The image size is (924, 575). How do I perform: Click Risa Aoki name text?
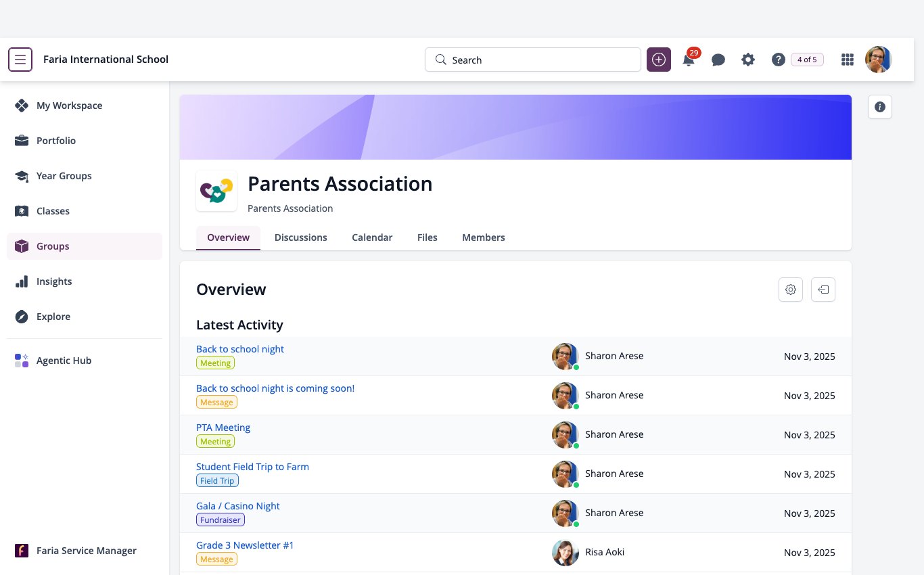(605, 552)
